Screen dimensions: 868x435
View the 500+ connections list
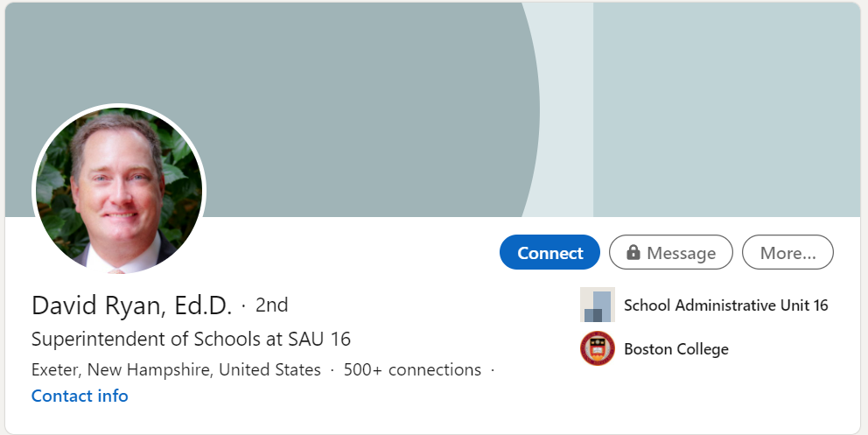pos(412,369)
